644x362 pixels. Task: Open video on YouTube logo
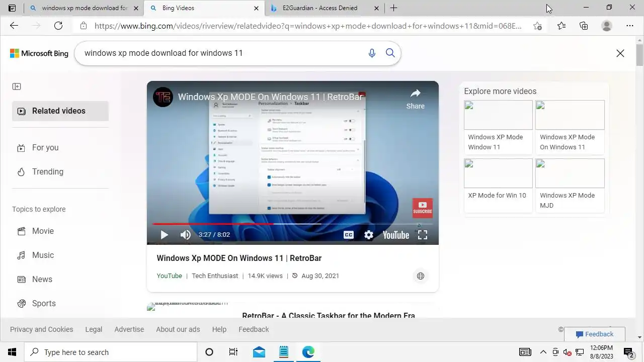coord(396,235)
